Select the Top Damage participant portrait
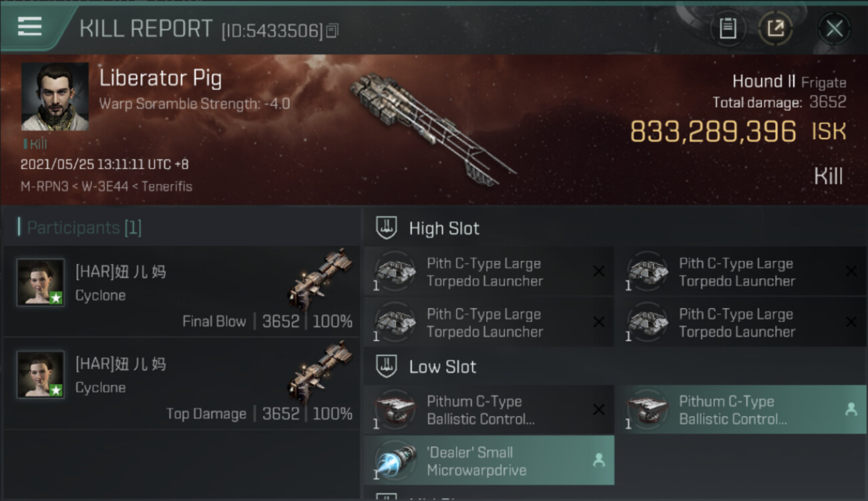The height and width of the screenshot is (501, 868). point(41,374)
